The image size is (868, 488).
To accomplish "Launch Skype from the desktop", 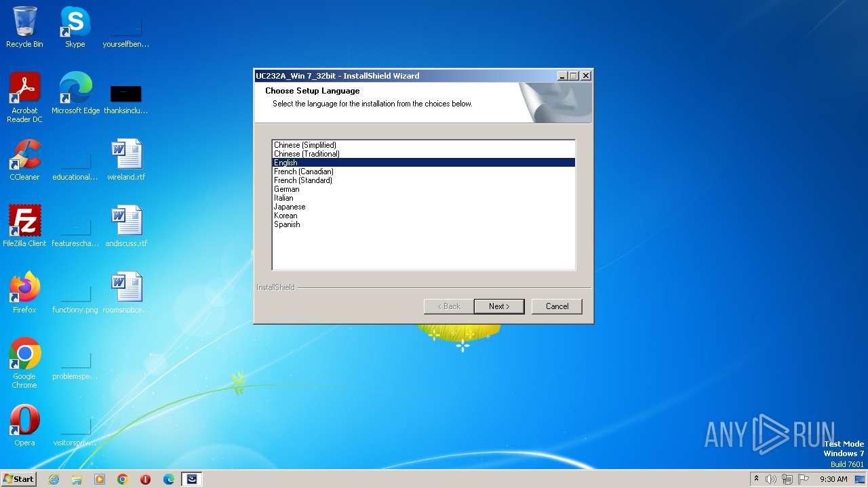I will click(75, 27).
